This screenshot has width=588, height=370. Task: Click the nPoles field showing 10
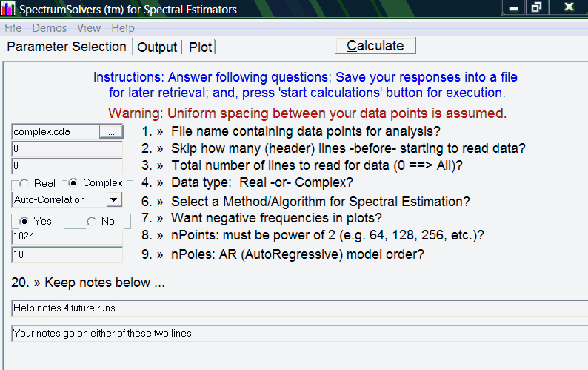[67, 254]
